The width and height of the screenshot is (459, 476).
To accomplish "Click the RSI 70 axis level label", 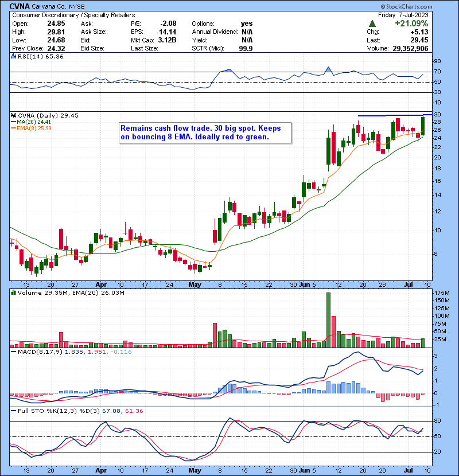I will coord(437,72).
